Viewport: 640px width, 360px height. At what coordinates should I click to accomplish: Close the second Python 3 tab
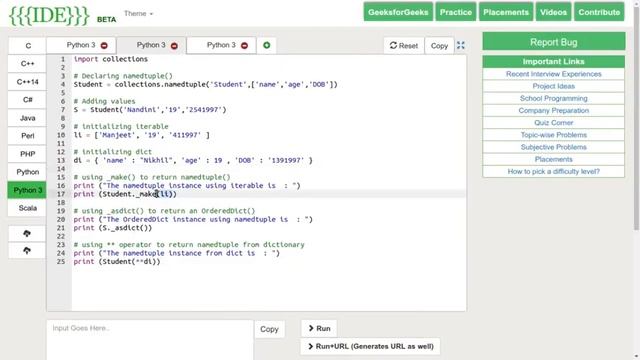pyautogui.click(x=174, y=45)
